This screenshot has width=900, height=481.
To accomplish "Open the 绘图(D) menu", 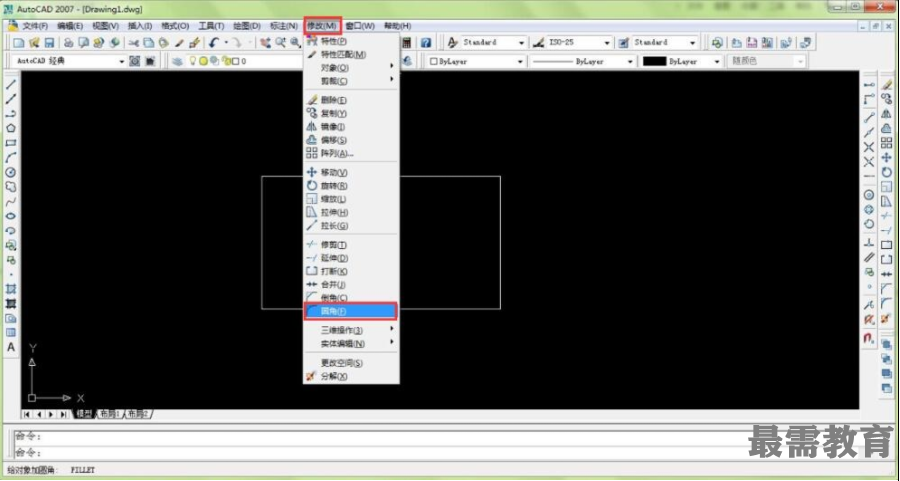I will (247, 26).
